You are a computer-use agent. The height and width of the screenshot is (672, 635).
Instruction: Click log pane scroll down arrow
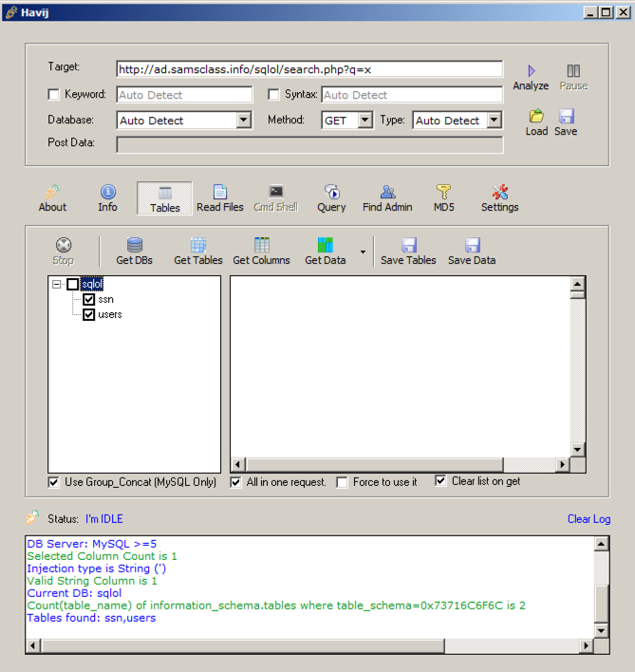pos(601,630)
